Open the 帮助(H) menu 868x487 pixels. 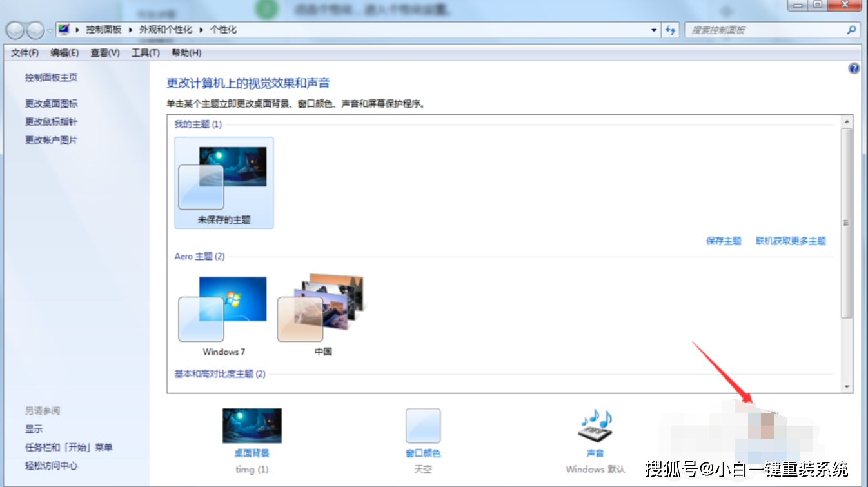pyautogui.click(x=186, y=53)
